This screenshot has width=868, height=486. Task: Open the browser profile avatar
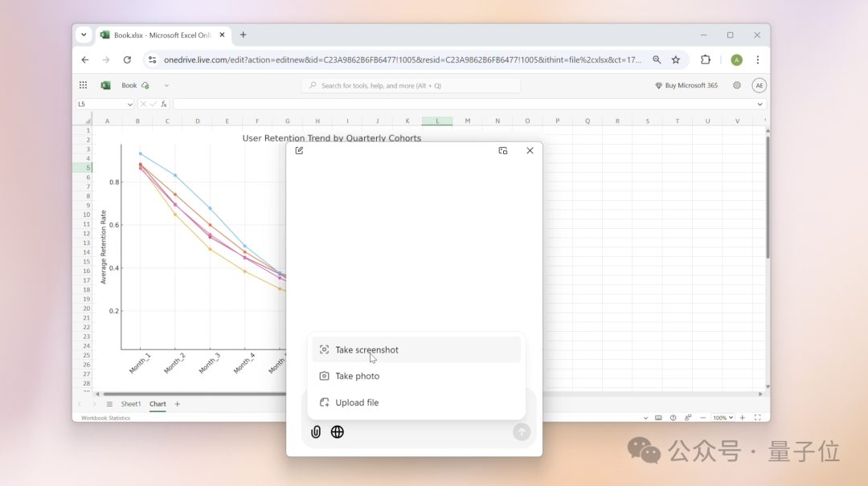pos(736,59)
